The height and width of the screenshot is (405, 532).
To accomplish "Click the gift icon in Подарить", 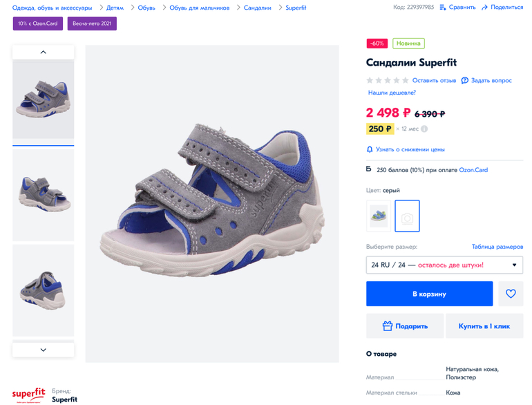I will tap(388, 326).
